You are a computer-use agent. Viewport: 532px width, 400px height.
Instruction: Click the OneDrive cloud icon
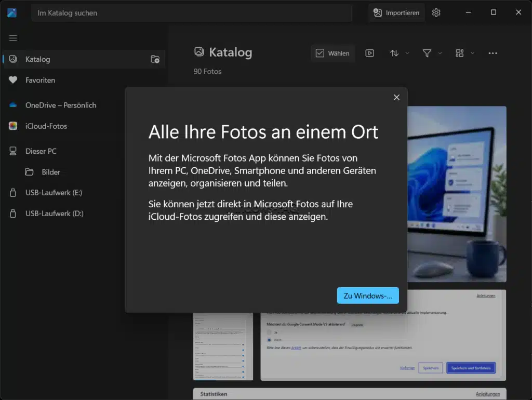[x=13, y=105]
